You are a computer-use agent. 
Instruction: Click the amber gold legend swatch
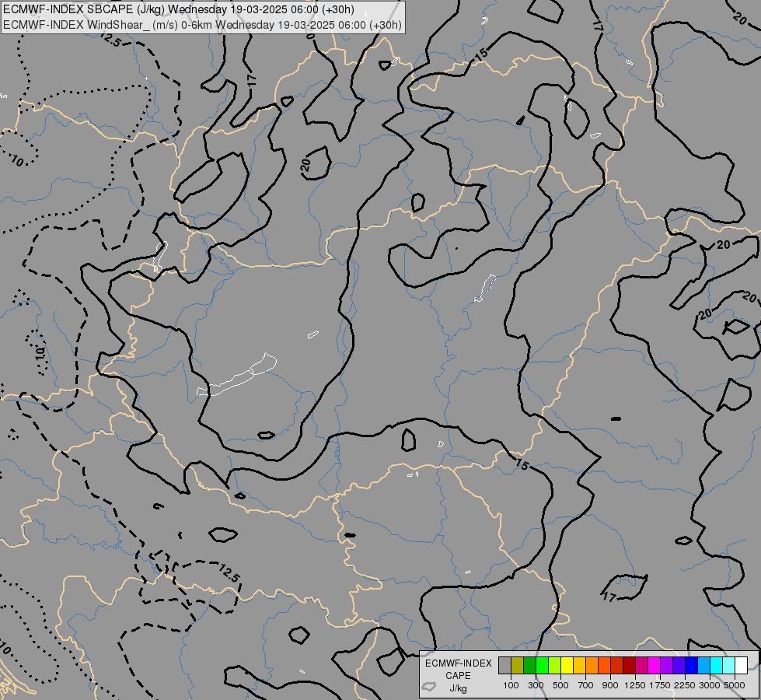579,665
